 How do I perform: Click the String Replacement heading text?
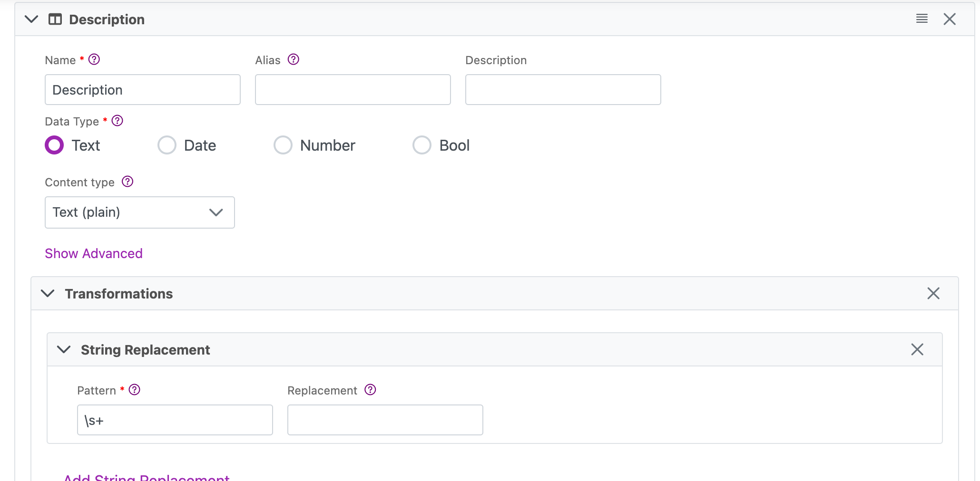146,350
